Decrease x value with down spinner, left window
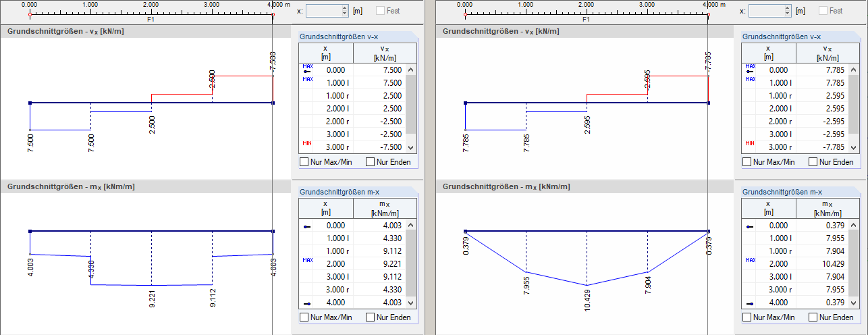The width and height of the screenshot is (868, 335). tap(345, 14)
